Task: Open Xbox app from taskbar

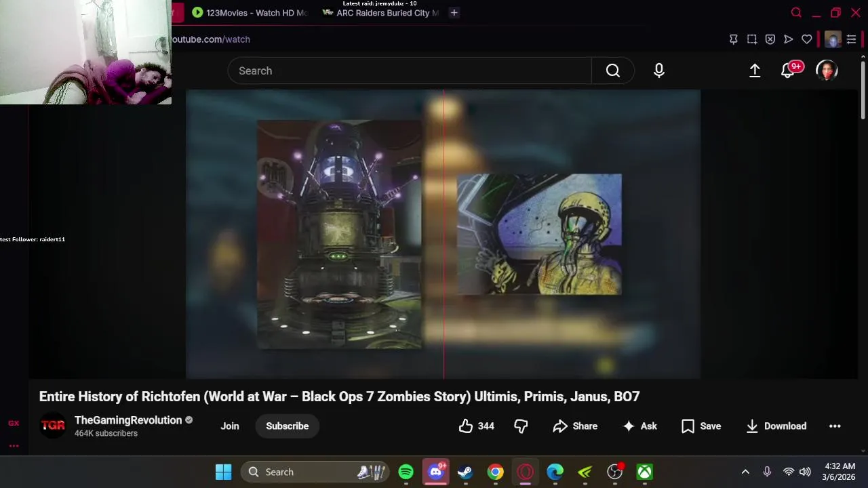Action: 644,472
